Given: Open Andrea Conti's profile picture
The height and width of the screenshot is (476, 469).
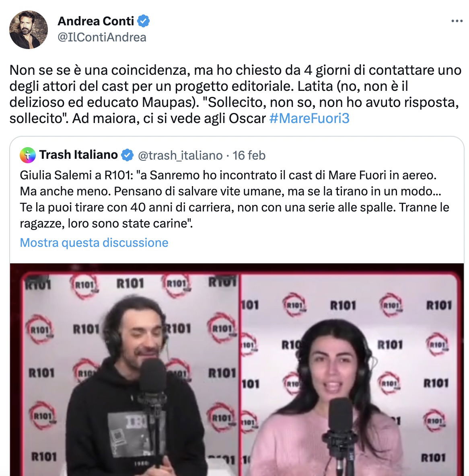Looking at the screenshot, I should coord(29,29).
